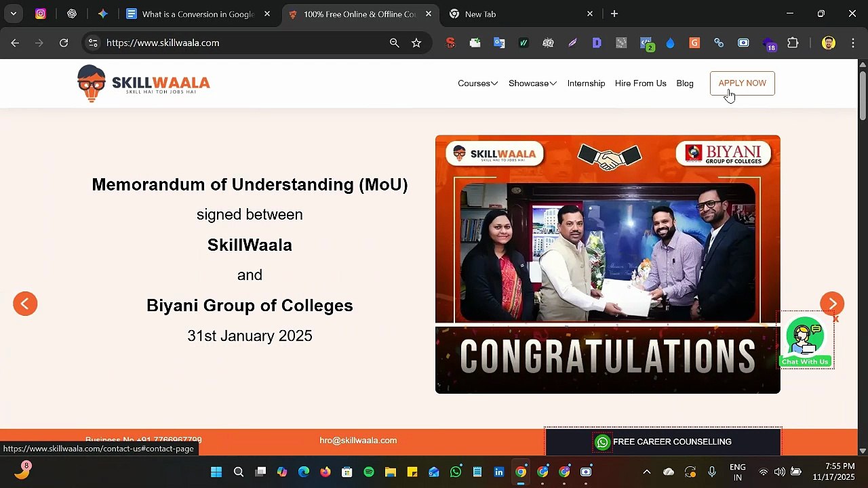Open WhatsApp from the taskbar
Screen dimensions: 868x488
[x=456, y=472]
